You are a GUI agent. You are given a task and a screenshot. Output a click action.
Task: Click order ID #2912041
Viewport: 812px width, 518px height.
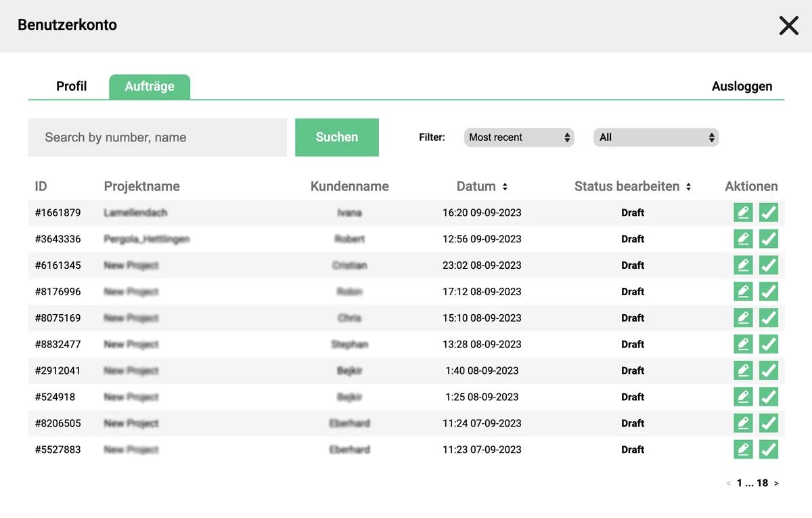[x=58, y=371]
